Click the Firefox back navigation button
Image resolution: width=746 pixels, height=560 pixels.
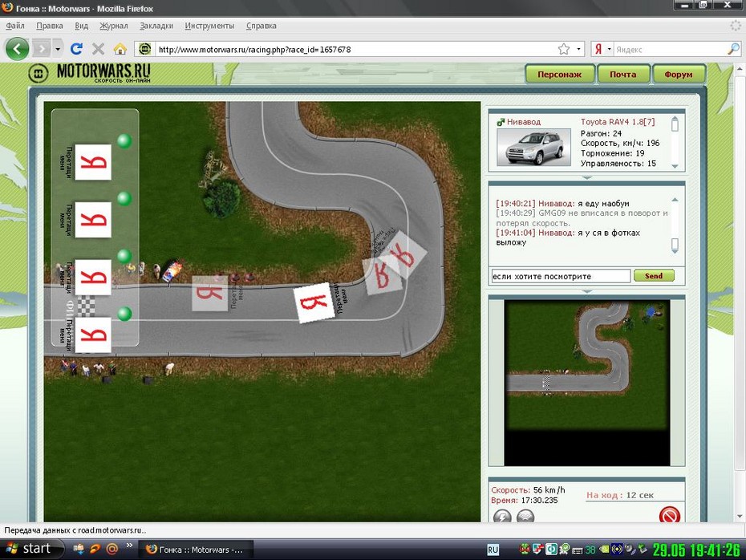[x=17, y=49]
